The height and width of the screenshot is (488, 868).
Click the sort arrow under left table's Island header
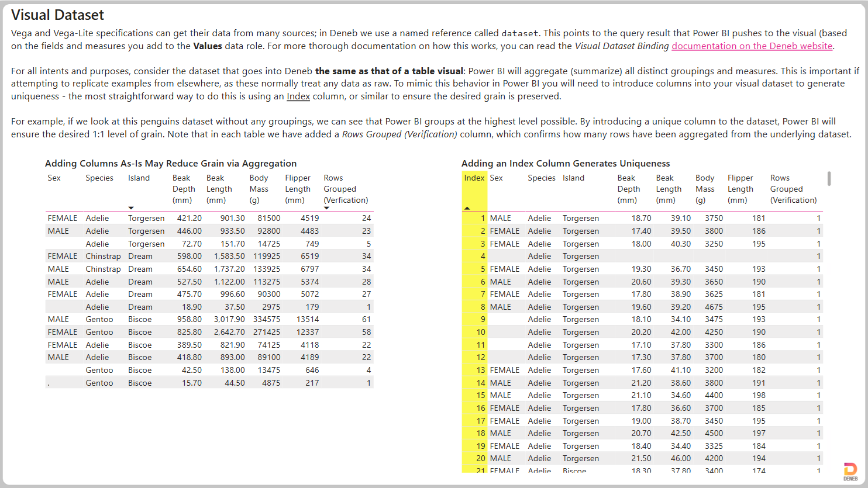(131, 208)
